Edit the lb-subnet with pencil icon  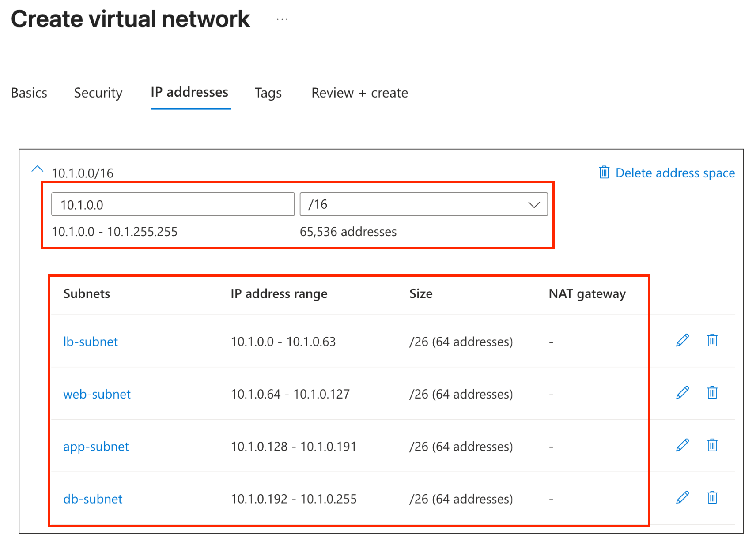tap(682, 340)
